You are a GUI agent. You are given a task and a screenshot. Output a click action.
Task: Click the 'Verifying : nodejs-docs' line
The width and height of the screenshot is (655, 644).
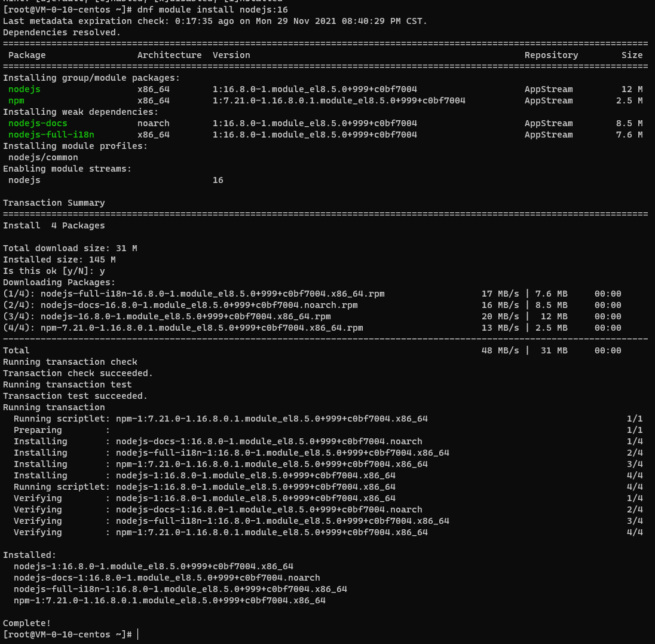point(328,509)
